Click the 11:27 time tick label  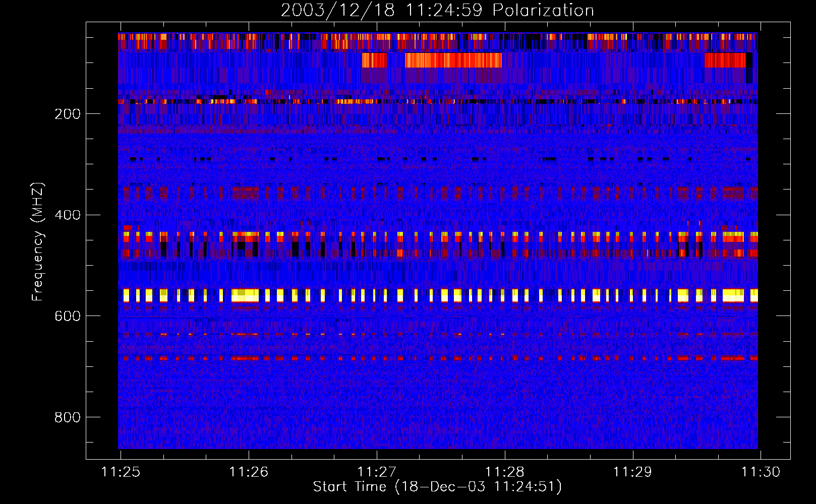click(x=377, y=472)
